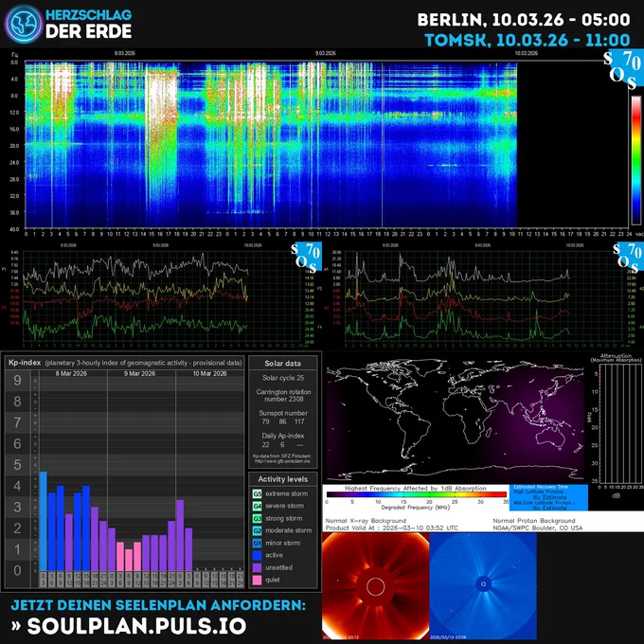Image resolution: width=644 pixels, height=644 pixels.
Task: Open the left frequency line chart
Action: pyautogui.click(x=162, y=295)
